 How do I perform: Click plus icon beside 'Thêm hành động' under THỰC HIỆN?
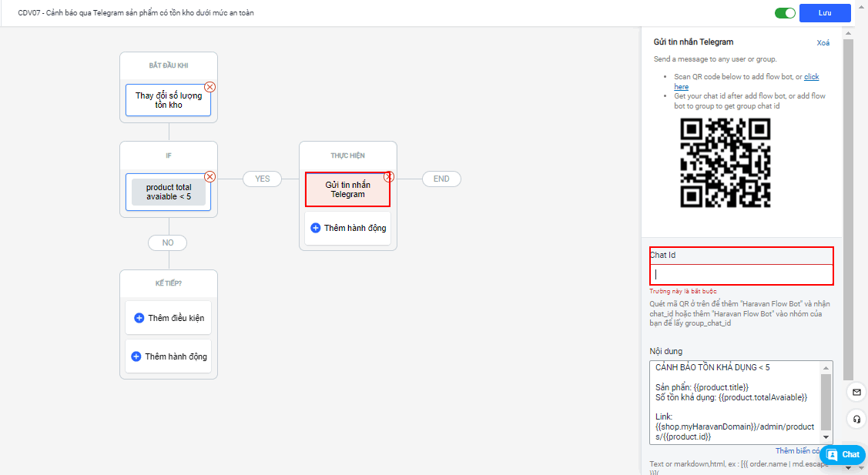(x=316, y=228)
